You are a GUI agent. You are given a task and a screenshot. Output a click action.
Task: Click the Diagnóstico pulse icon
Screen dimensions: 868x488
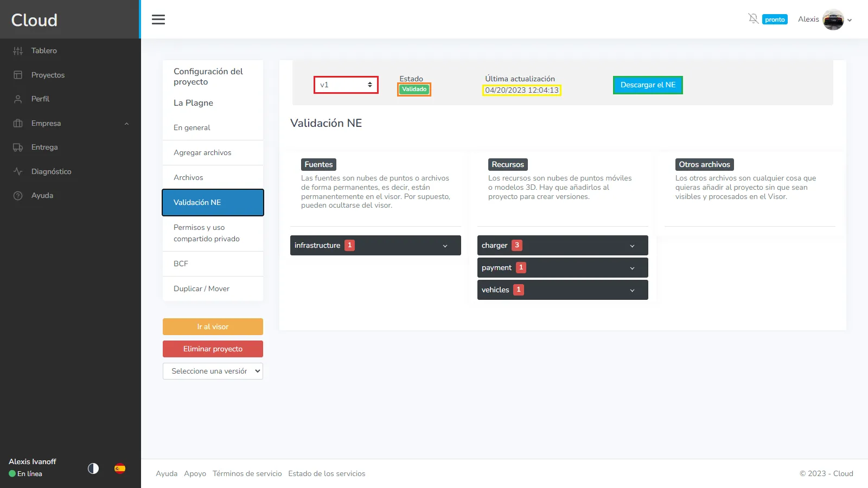pyautogui.click(x=18, y=171)
